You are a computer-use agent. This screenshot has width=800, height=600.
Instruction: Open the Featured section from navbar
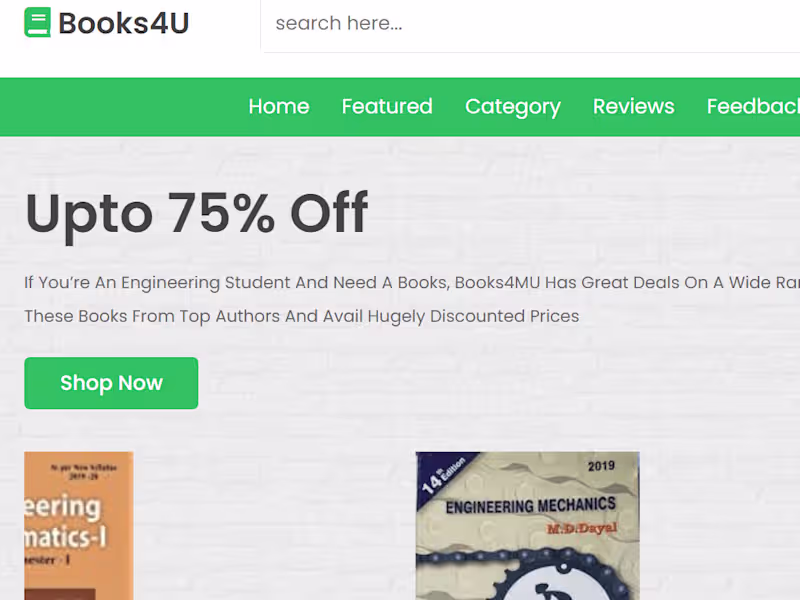[387, 106]
